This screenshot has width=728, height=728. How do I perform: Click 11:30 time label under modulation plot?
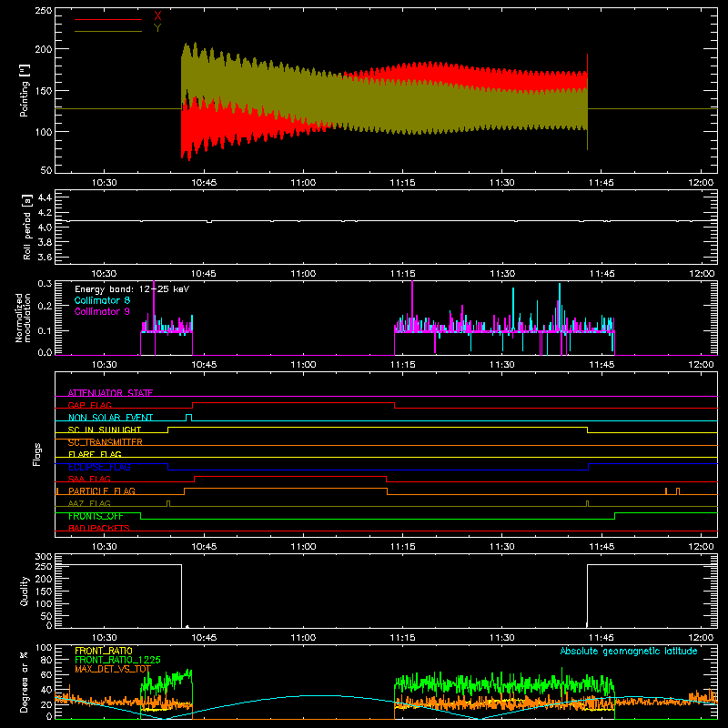502,365
